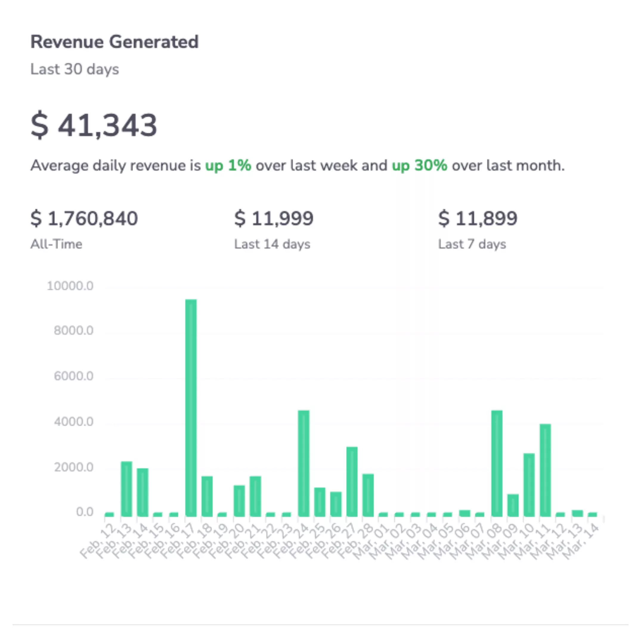The width and height of the screenshot is (644, 644).
Task: Click the green "up 30%" text
Action: tap(419, 165)
